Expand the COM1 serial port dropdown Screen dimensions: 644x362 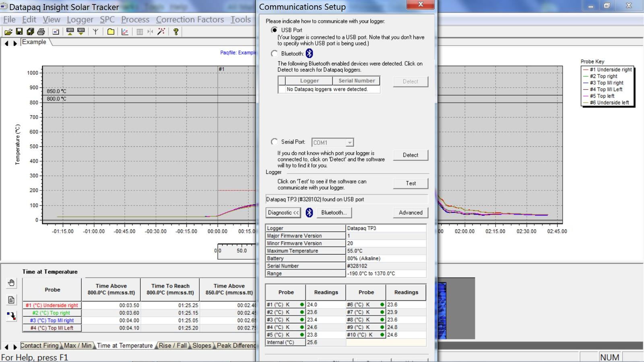tap(349, 143)
